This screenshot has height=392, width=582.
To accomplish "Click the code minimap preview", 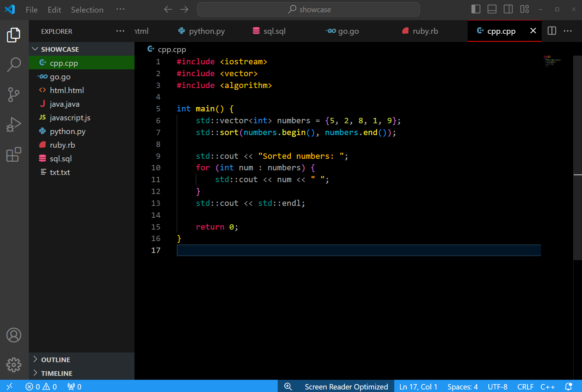I will [x=552, y=61].
